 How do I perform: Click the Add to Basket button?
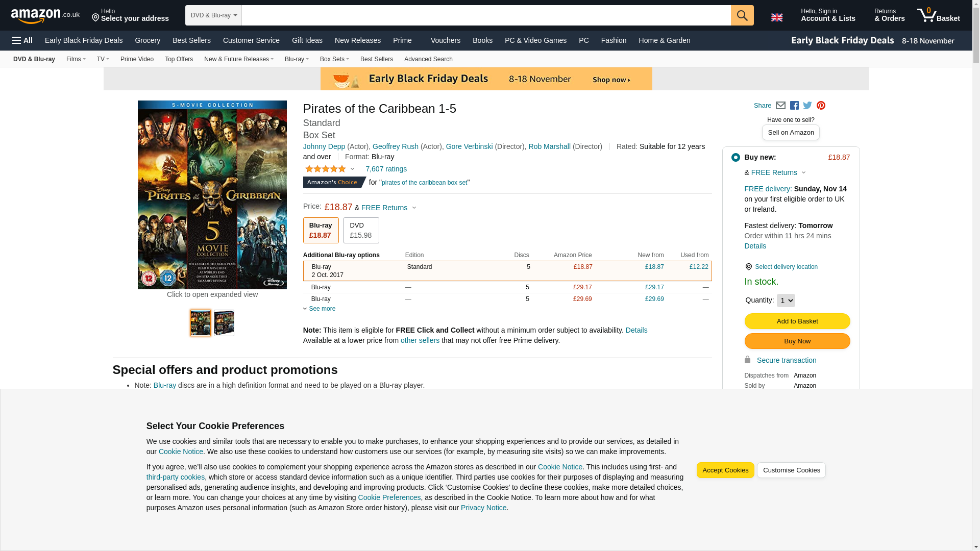click(x=797, y=321)
